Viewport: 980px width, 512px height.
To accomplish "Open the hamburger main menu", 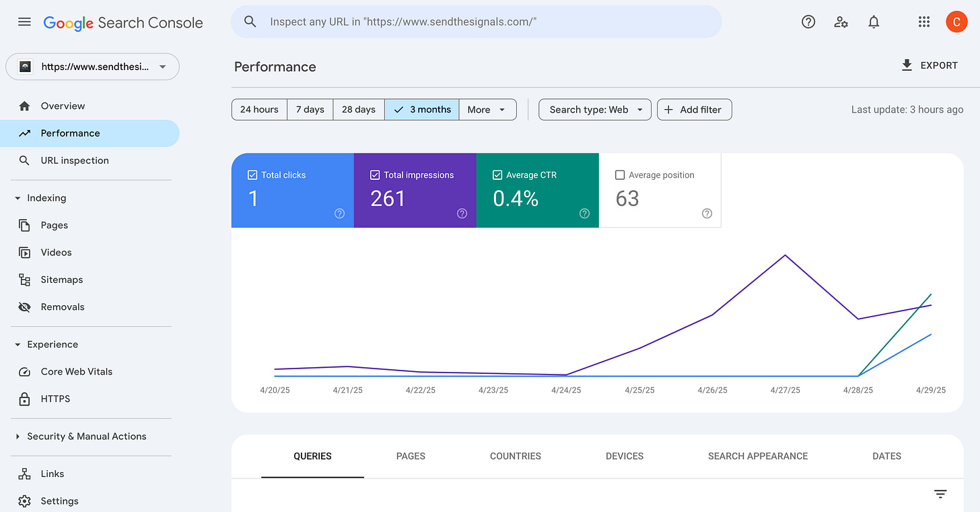I will [x=24, y=22].
